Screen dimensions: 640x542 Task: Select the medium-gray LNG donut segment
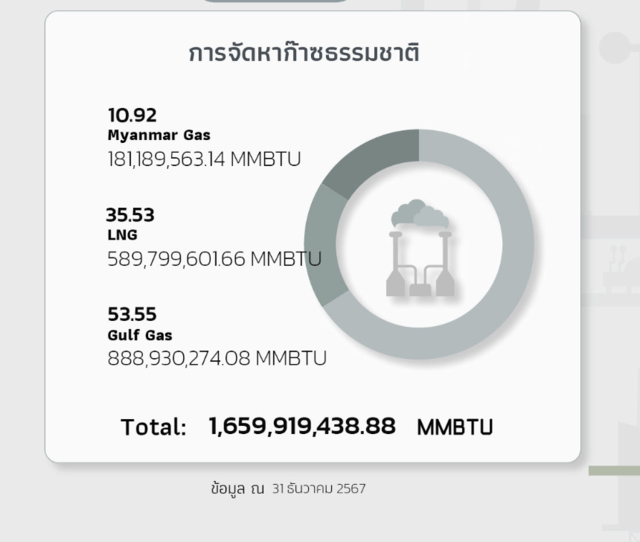tap(321, 240)
